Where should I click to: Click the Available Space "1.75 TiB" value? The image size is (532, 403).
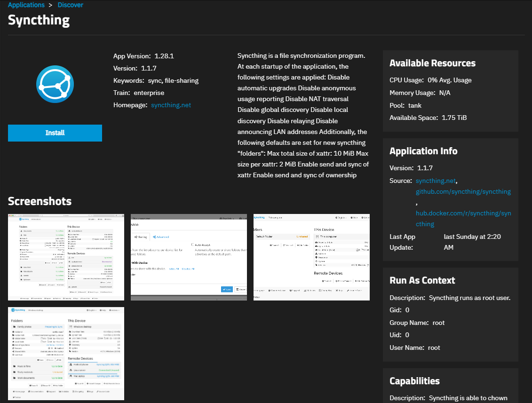(x=454, y=118)
